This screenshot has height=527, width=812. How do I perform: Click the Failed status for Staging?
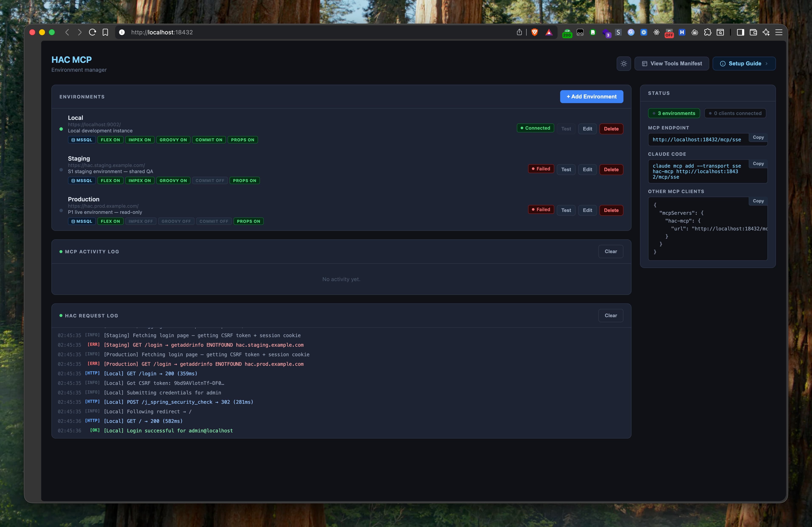(x=541, y=169)
